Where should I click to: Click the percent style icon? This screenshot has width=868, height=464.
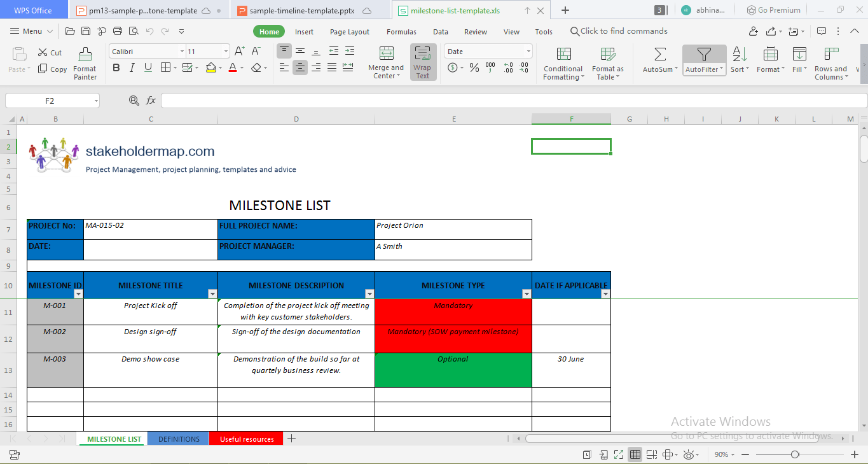pos(474,67)
